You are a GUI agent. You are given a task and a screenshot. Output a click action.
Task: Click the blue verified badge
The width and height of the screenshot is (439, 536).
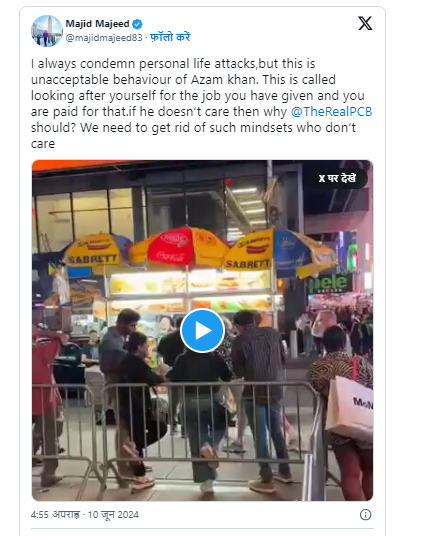coord(137,24)
